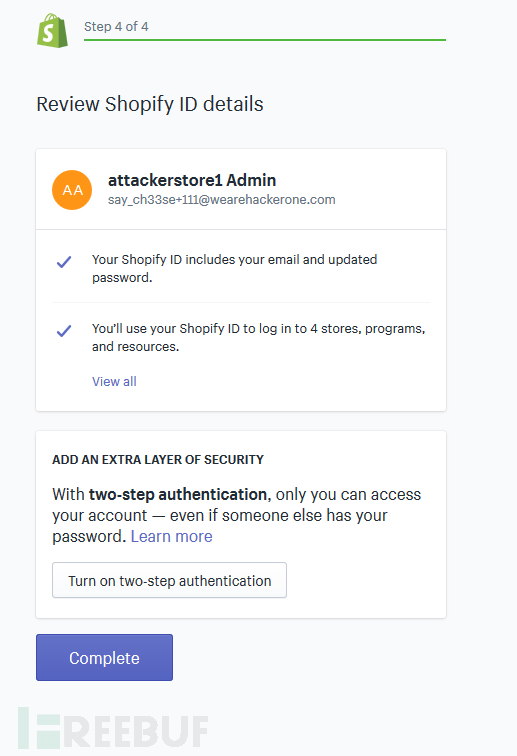Click the say_ch33se+111 email address
Screen dimensions: 517x756
pyautogui.click(x=221, y=200)
